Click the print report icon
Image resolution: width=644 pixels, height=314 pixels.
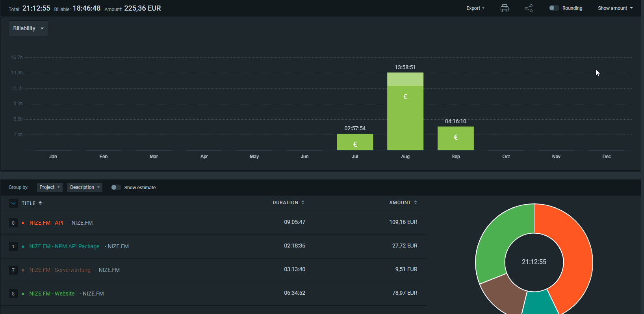(504, 8)
